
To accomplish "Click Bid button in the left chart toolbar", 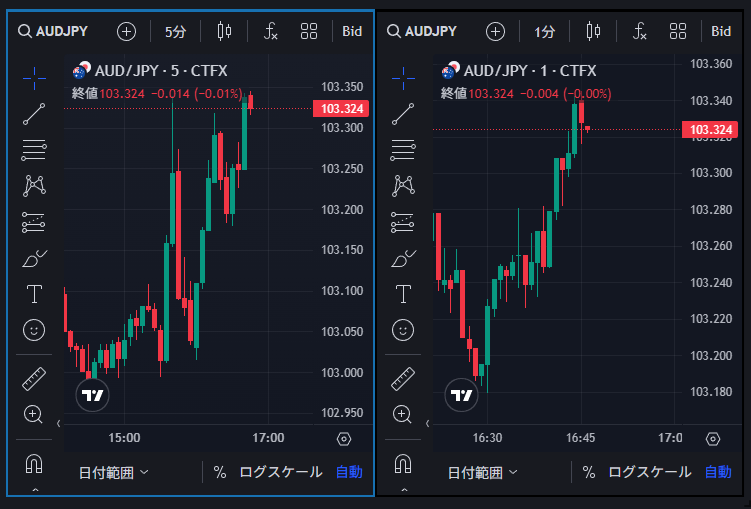I will click(x=352, y=31).
